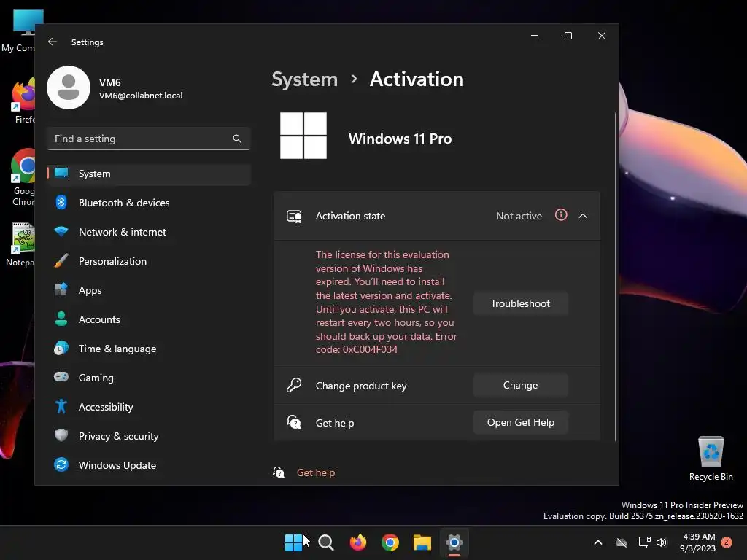Open the Apps settings page
Screen dimensions: 747x560
(x=149, y=290)
